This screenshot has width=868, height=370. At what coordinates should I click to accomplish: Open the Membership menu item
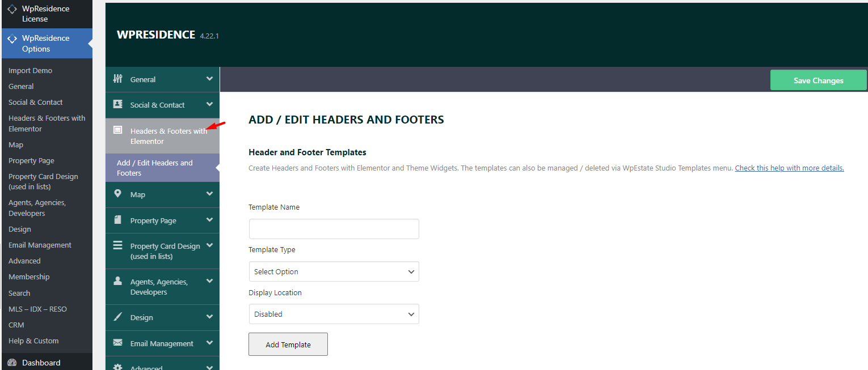pos(29,277)
